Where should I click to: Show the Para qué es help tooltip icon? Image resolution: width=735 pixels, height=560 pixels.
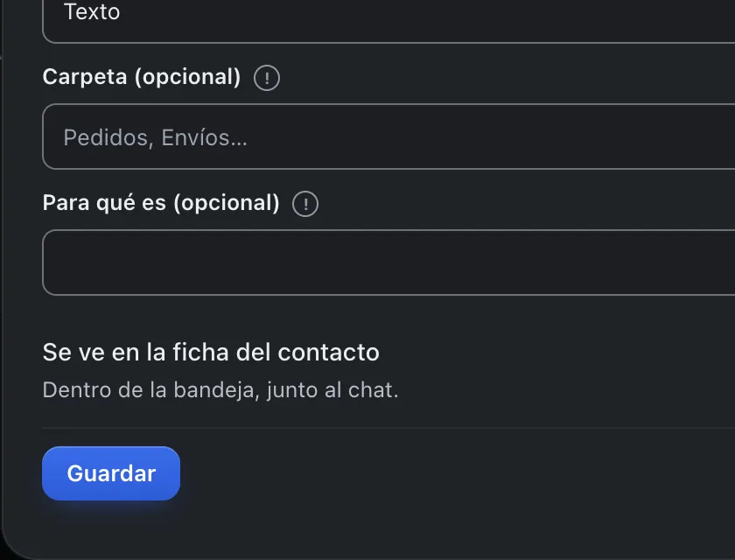point(305,204)
